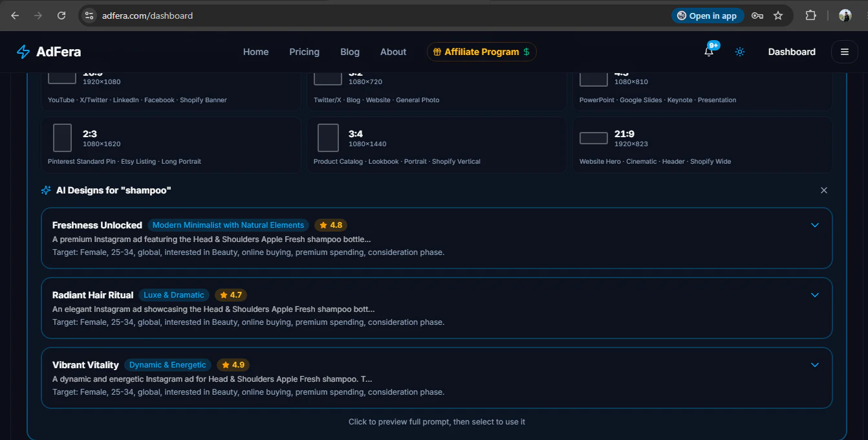Click the Modern Minimalist with Natural Elements tag
The width and height of the screenshot is (868, 440).
228,225
